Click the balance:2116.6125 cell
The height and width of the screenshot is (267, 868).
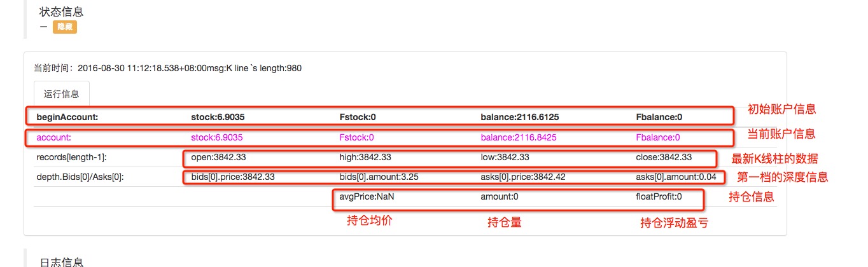[x=519, y=117]
